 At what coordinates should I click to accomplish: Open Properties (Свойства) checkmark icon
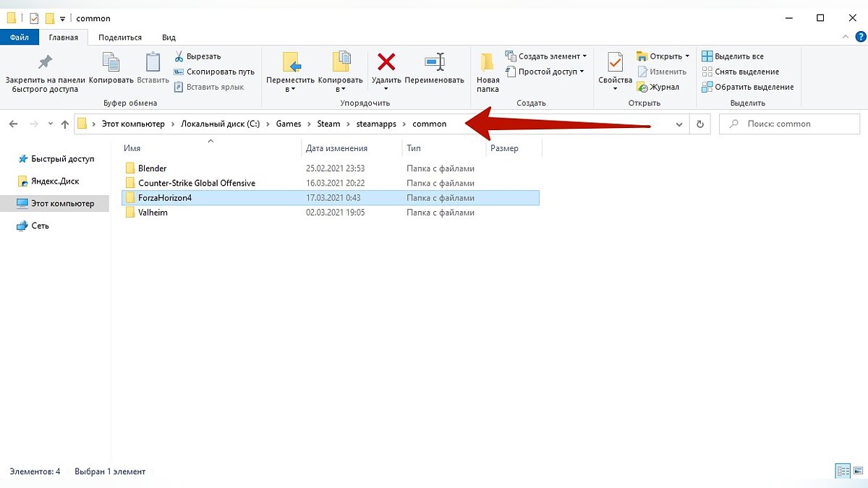point(615,62)
